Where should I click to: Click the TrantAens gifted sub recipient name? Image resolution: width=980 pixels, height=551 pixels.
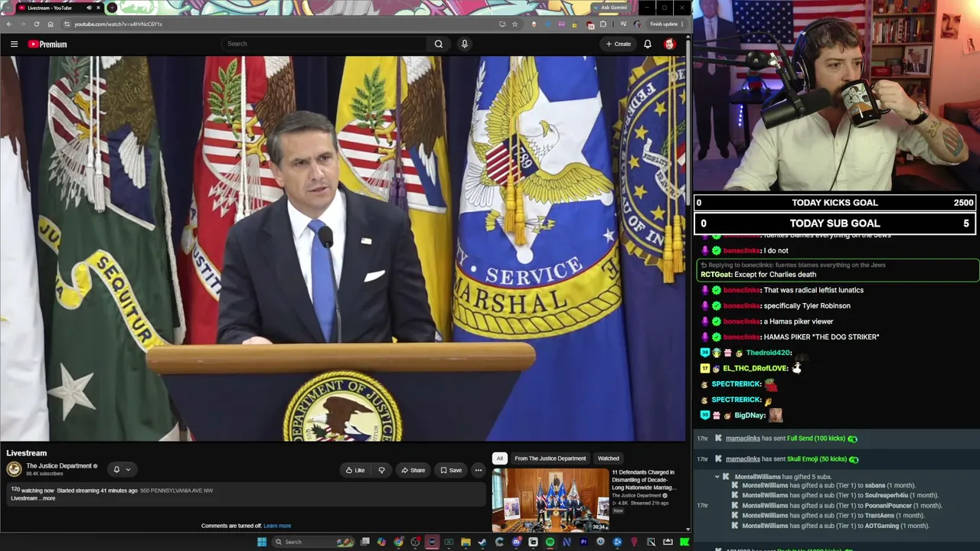[879, 516]
